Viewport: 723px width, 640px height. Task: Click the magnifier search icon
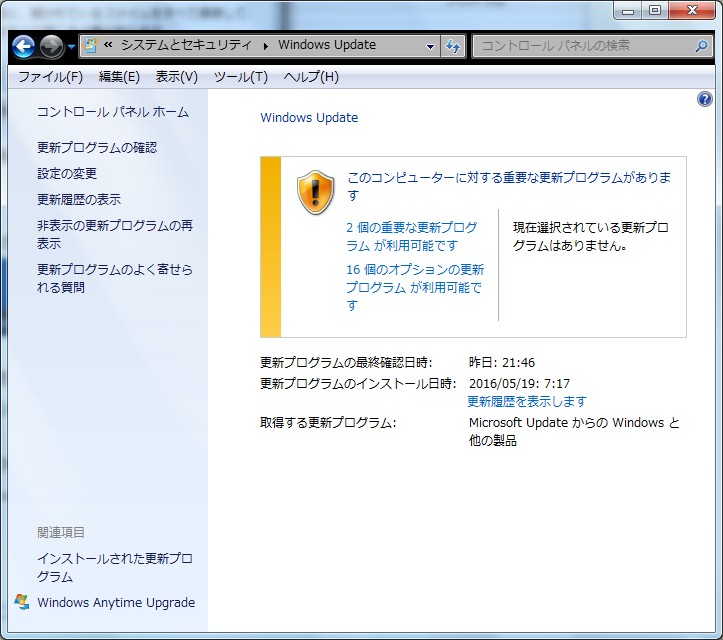pos(701,46)
